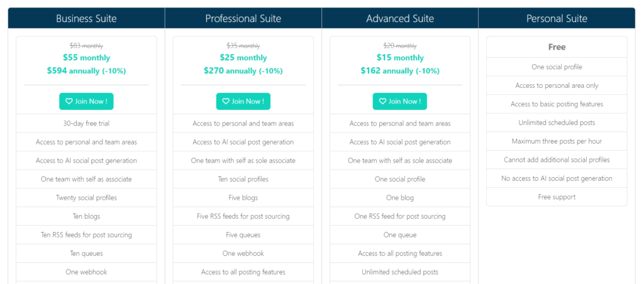
Task: Click the $55 monthly price
Action: coord(86,58)
